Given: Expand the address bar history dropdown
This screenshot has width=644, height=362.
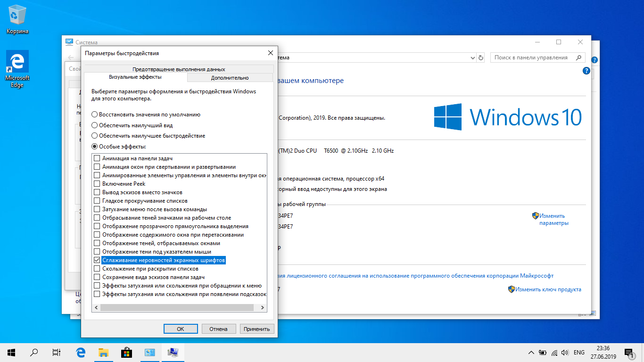Looking at the screenshot, I should 473,58.
